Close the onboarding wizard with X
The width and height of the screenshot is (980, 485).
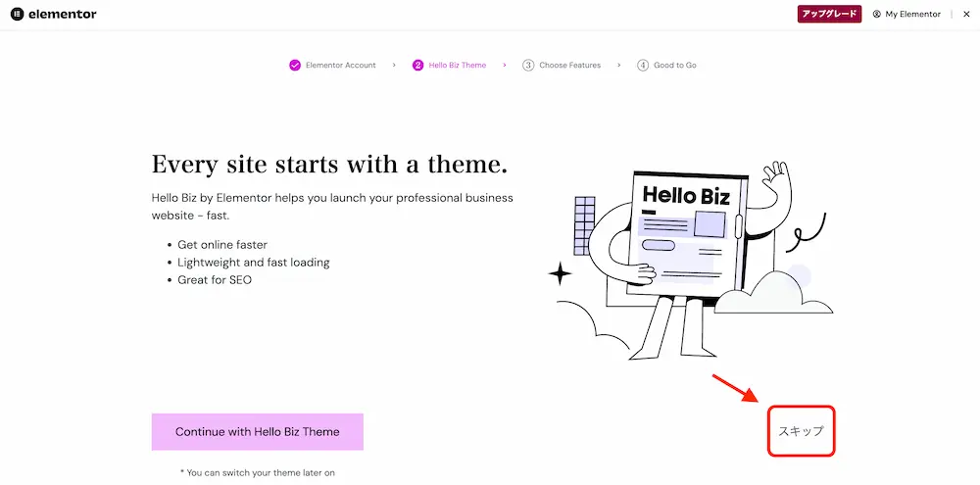point(966,14)
